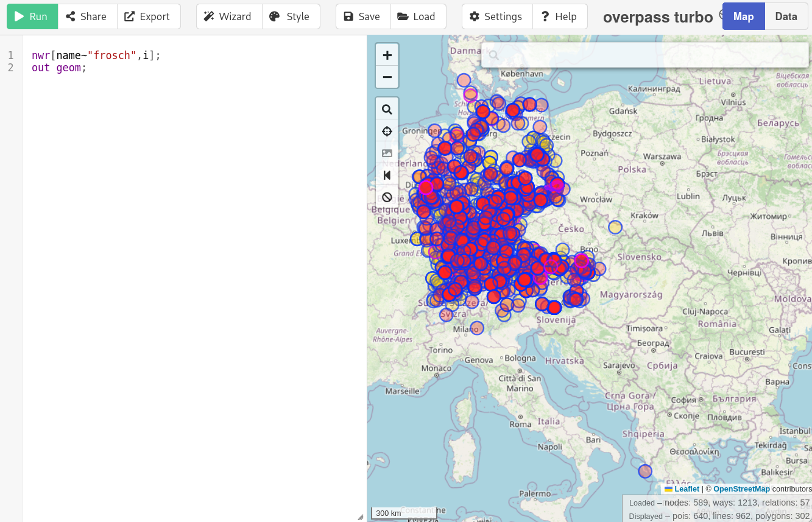Click the București label on the map
The image size is (812, 522).
click(747, 352)
